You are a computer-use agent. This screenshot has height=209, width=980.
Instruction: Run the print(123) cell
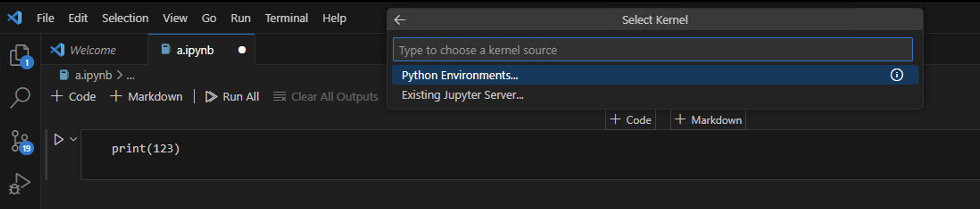point(58,140)
